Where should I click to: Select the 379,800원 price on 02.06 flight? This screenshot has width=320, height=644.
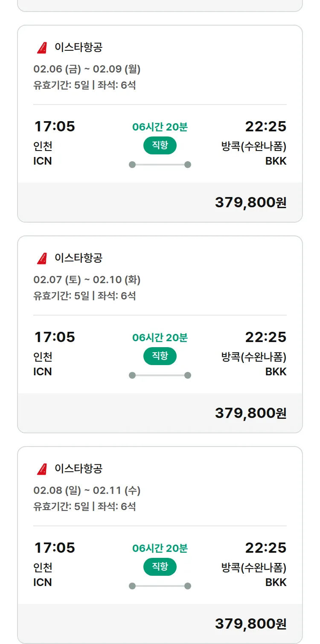tap(250, 203)
